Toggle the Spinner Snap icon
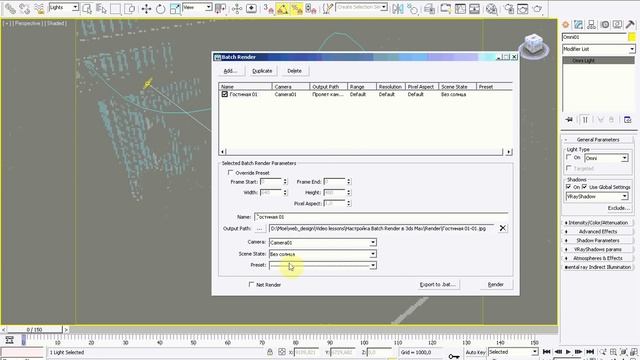The image size is (640, 360). point(311,9)
